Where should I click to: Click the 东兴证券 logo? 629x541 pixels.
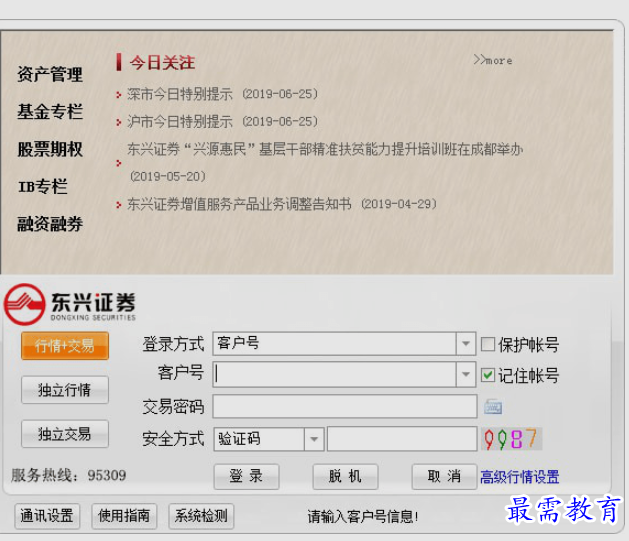pyautogui.click(x=70, y=304)
